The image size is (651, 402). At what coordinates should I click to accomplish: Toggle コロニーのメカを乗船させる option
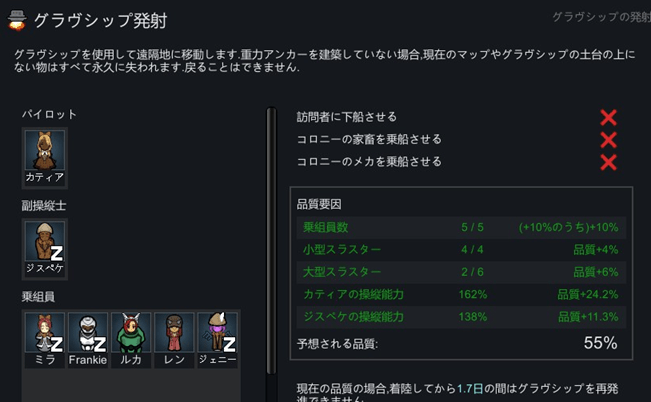(x=608, y=161)
